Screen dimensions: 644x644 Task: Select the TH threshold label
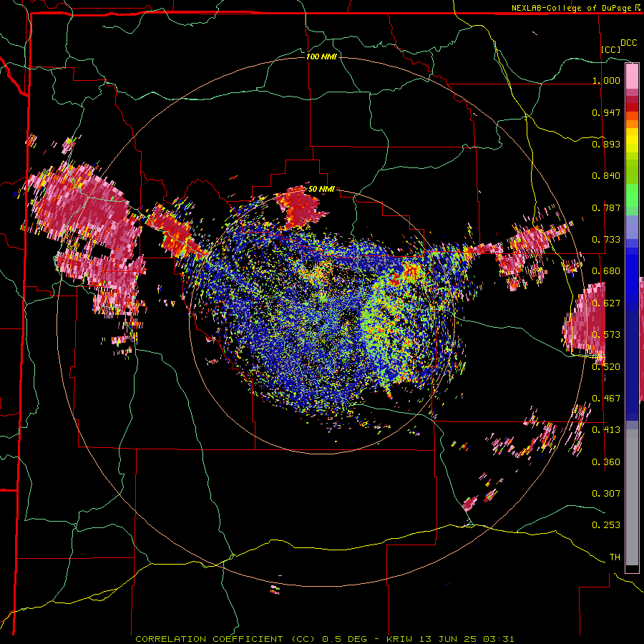(x=615, y=557)
